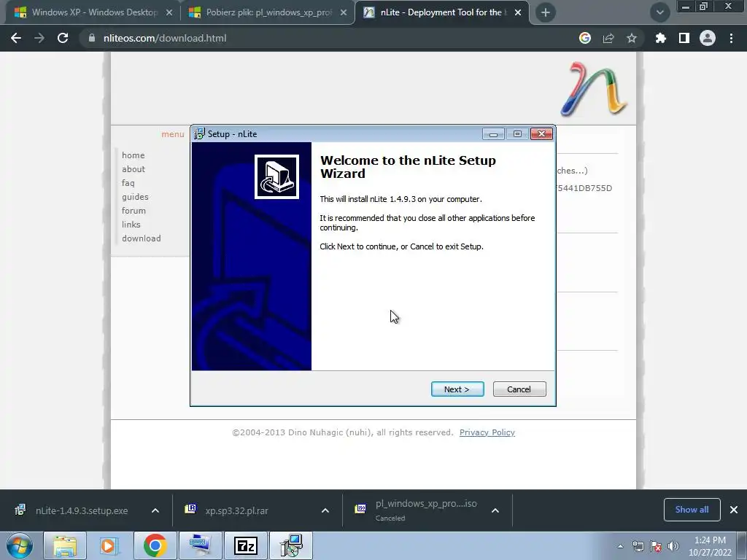Open the faq menu link
747x560 pixels.
[128, 183]
